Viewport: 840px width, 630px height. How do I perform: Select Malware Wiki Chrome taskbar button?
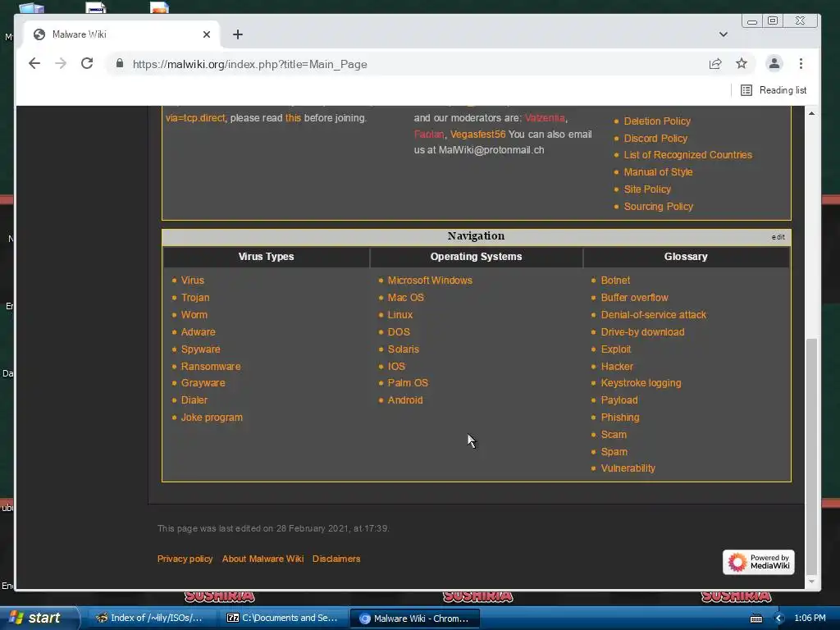(x=414, y=618)
